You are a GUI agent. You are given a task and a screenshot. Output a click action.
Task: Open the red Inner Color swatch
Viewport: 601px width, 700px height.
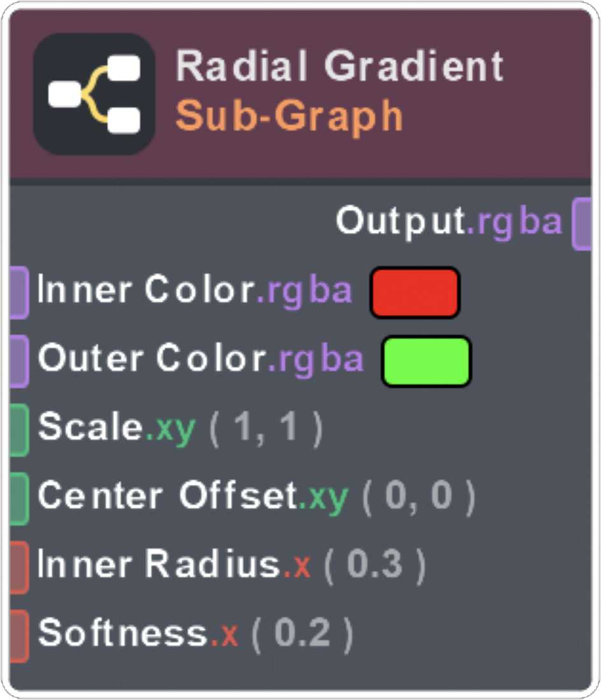pos(415,292)
